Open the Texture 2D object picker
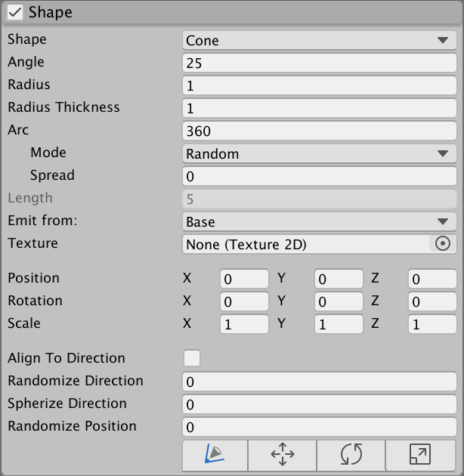The image size is (464, 476). point(444,243)
